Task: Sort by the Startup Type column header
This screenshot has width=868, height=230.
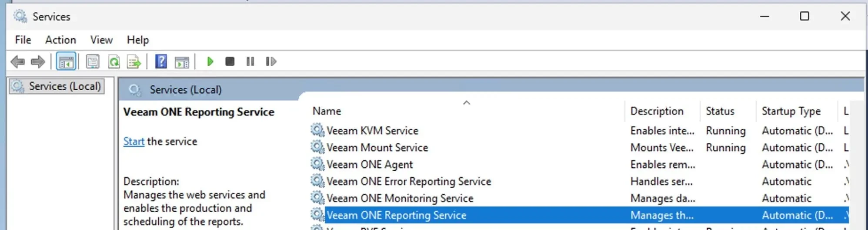Action: pos(791,111)
